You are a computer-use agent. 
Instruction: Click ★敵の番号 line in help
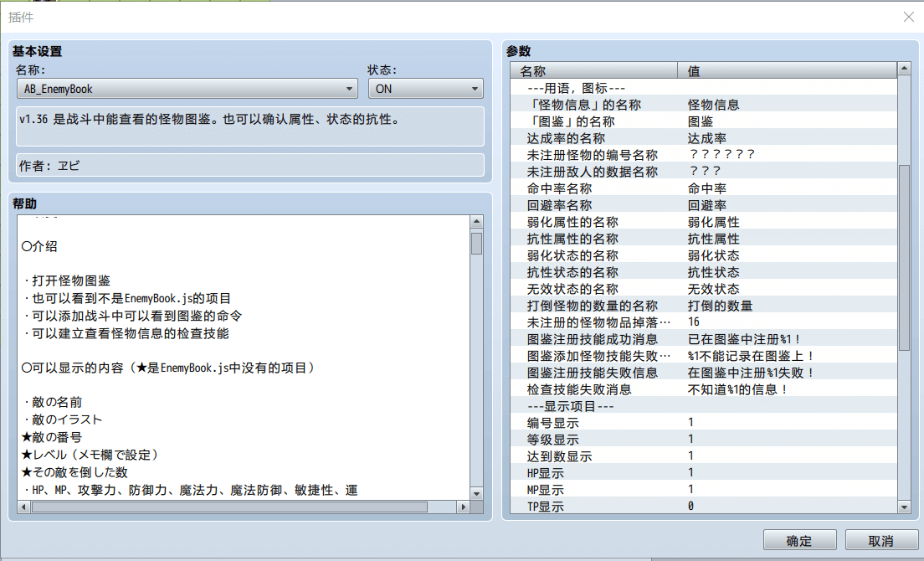(51, 437)
